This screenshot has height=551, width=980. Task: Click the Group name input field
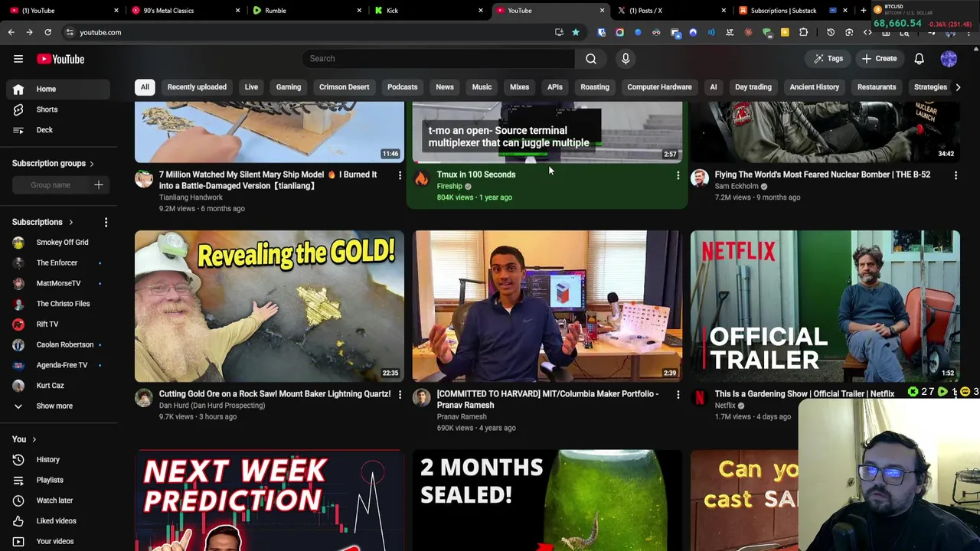[x=51, y=184]
